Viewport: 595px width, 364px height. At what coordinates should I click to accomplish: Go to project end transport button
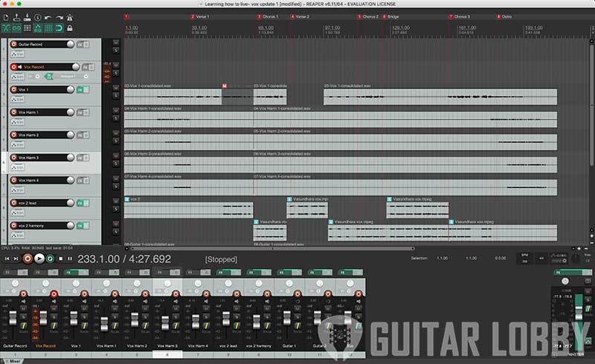[16, 259]
